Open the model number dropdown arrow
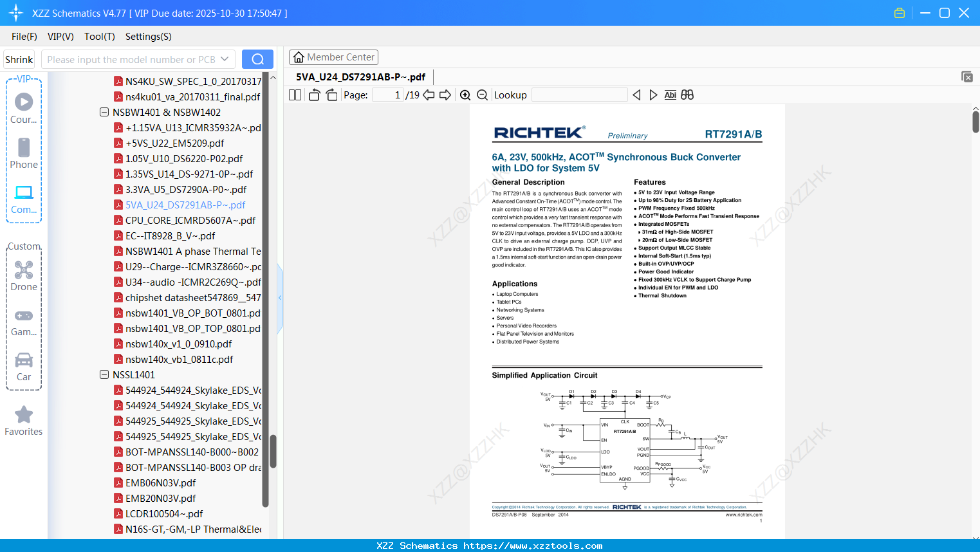980x552 pixels. point(225,59)
